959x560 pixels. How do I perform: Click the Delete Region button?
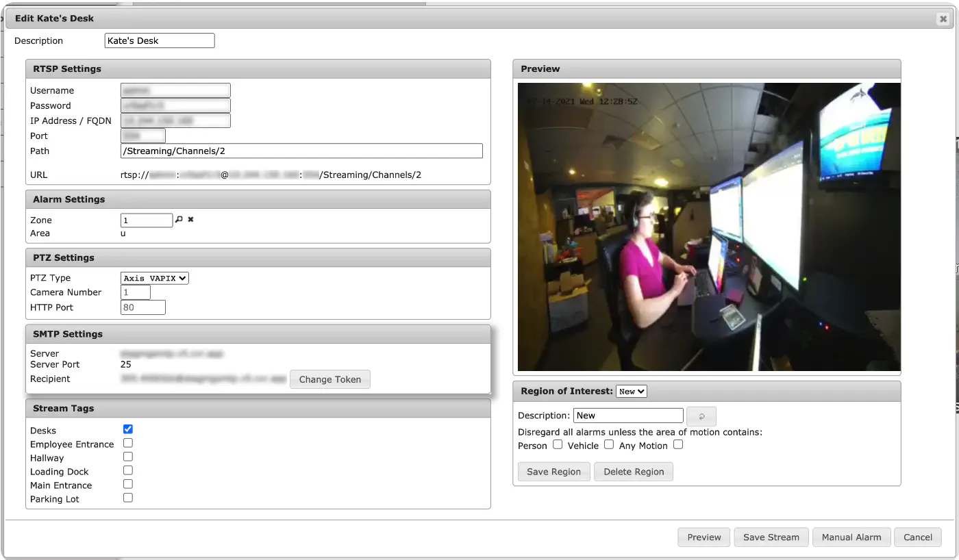(634, 472)
